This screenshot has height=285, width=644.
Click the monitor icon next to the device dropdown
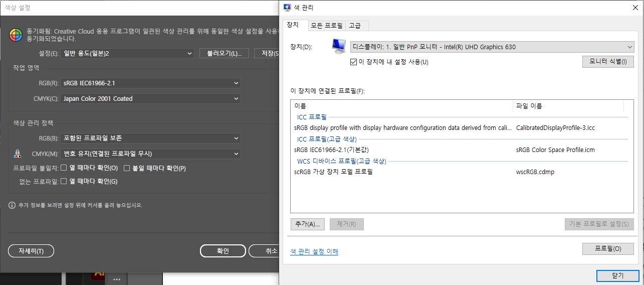point(339,46)
